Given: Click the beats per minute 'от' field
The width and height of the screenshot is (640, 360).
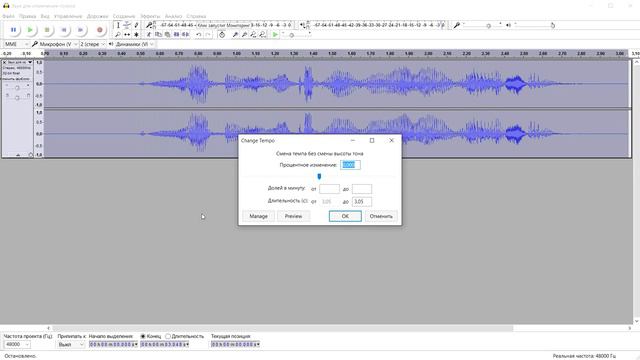Looking at the screenshot, I should tap(329, 189).
